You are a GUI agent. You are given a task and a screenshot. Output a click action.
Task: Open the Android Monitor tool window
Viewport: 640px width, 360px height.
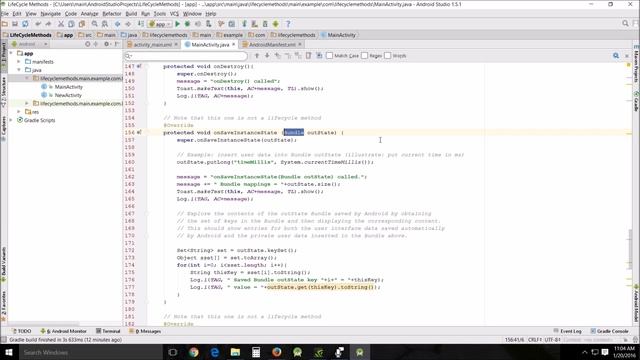pos(64,331)
